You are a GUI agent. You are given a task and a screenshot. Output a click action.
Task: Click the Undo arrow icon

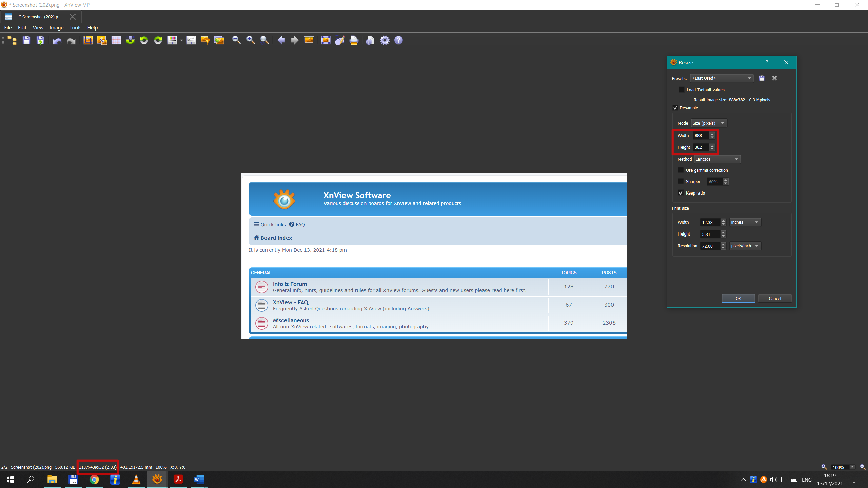[x=57, y=41]
